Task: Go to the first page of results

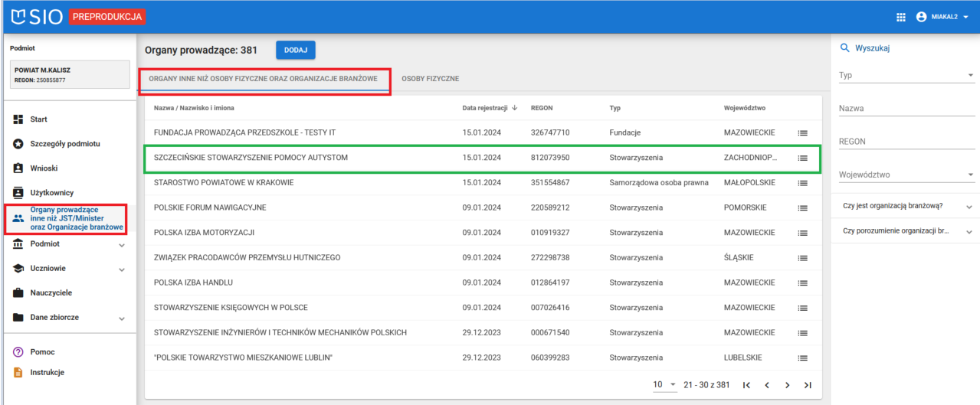Action: 746,385
